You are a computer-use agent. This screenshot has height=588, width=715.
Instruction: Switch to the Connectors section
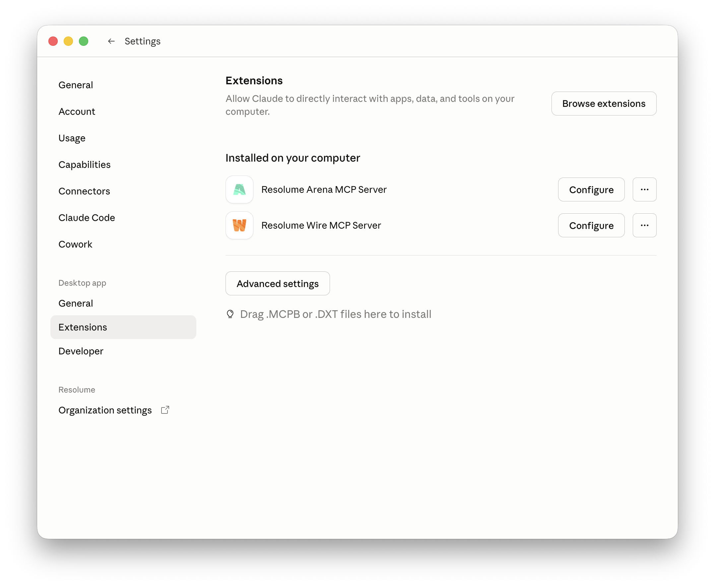pos(84,191)
